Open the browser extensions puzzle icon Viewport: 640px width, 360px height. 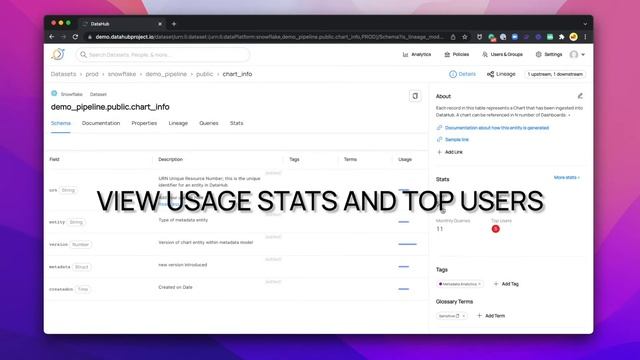point(562,37)
